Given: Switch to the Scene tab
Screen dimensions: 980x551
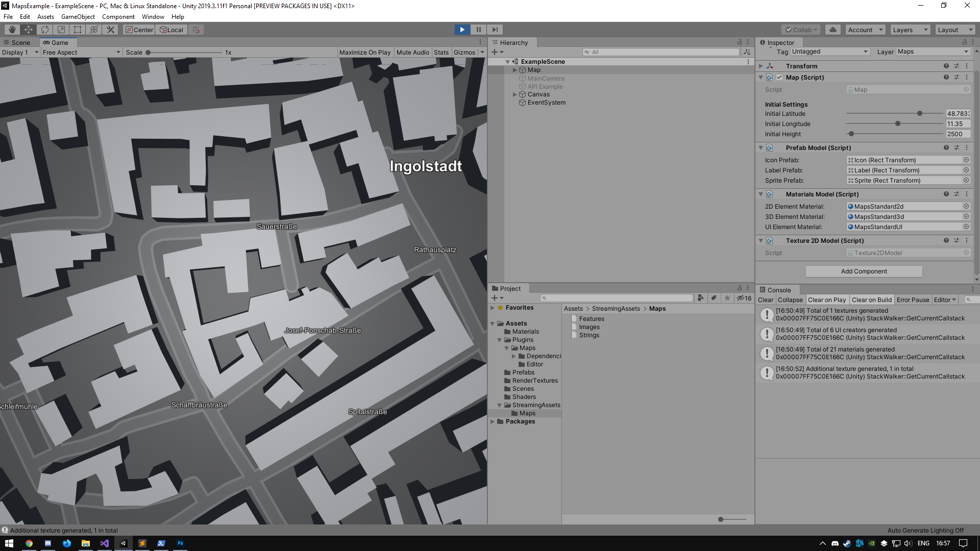Looking at the screenshot, I should pos(20,43).
